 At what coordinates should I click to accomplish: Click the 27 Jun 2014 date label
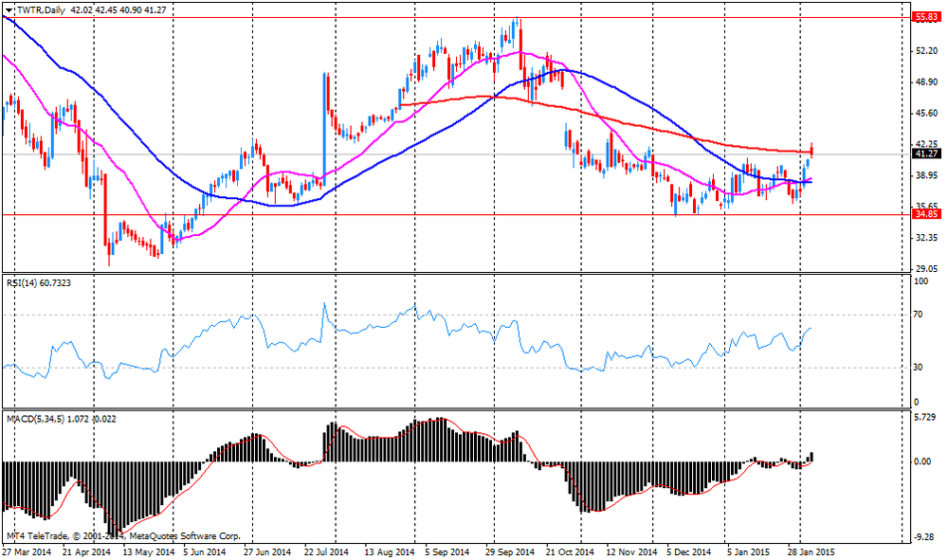pos(267,552)
